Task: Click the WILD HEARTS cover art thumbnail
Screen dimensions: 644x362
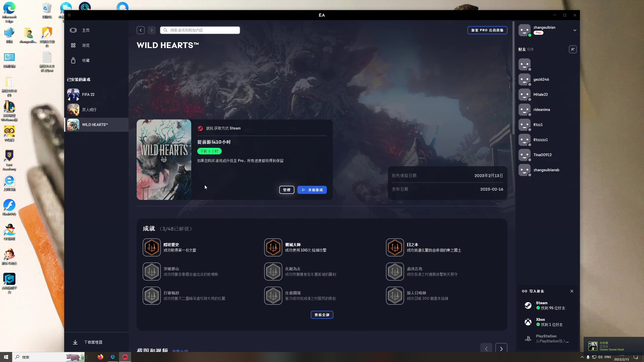Action: tap(164, 160)
